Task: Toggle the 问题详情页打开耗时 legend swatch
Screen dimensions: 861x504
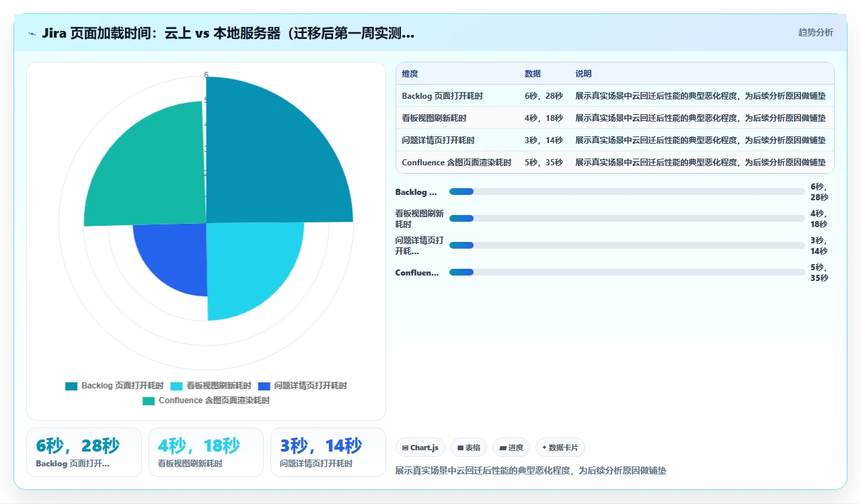Action: click(264, 386)
